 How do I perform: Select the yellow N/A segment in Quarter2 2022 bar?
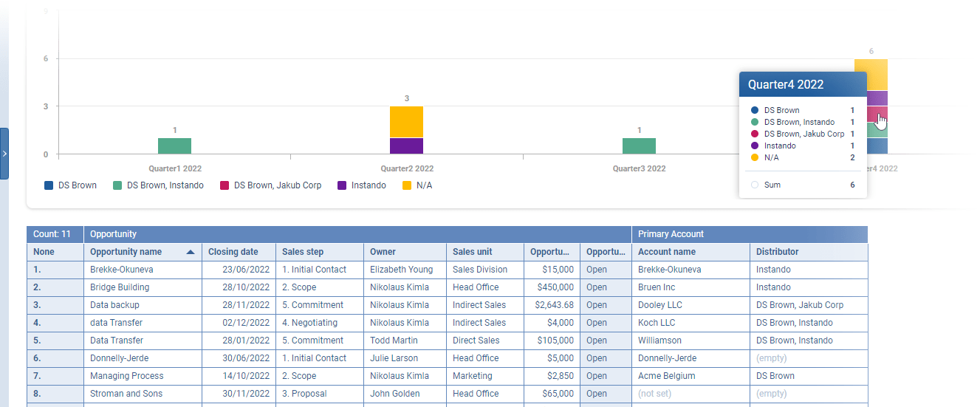point(406,122)
